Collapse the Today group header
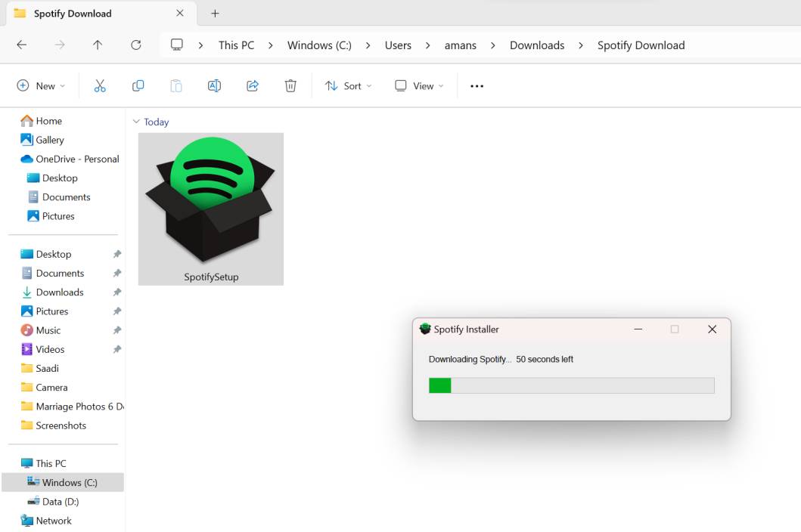The height and width of the screenshot is (532, 801). [x=138, y=122]
